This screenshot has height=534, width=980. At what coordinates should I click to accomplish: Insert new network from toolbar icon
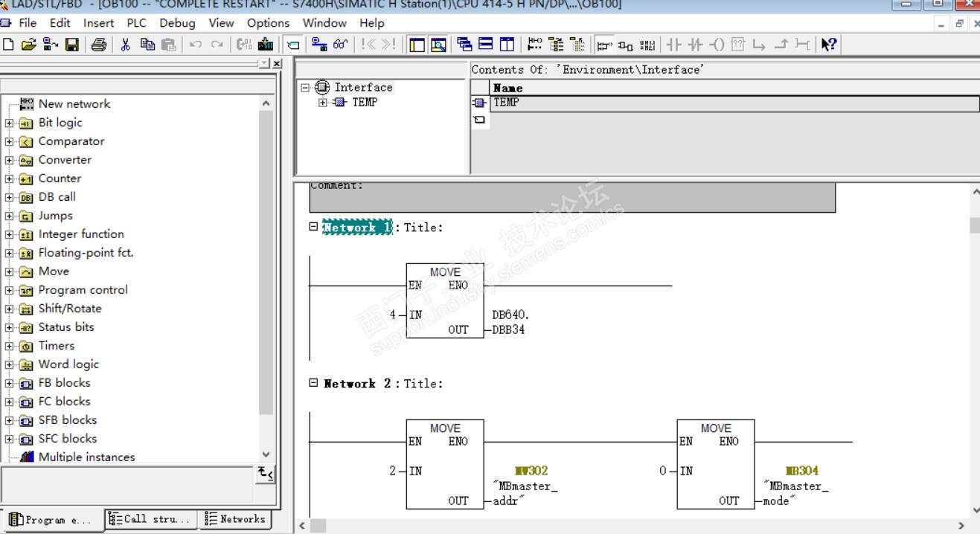coord(534,45)
